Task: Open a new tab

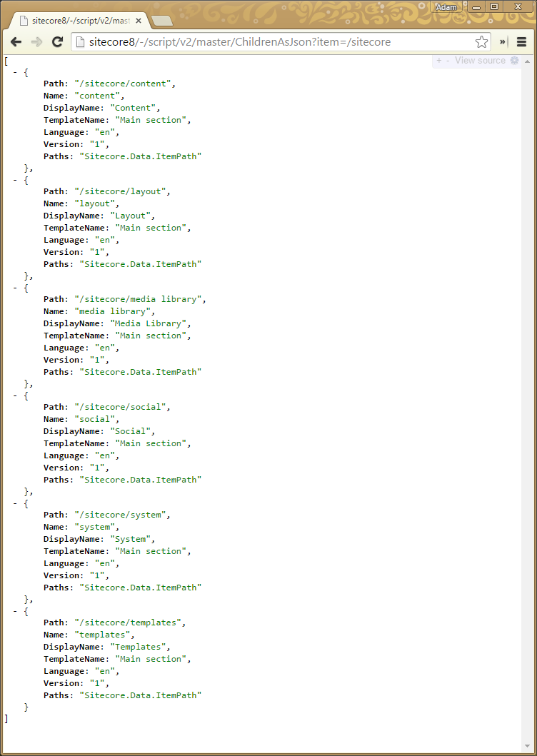Action: pyautogui.click(x=161, y=21)
